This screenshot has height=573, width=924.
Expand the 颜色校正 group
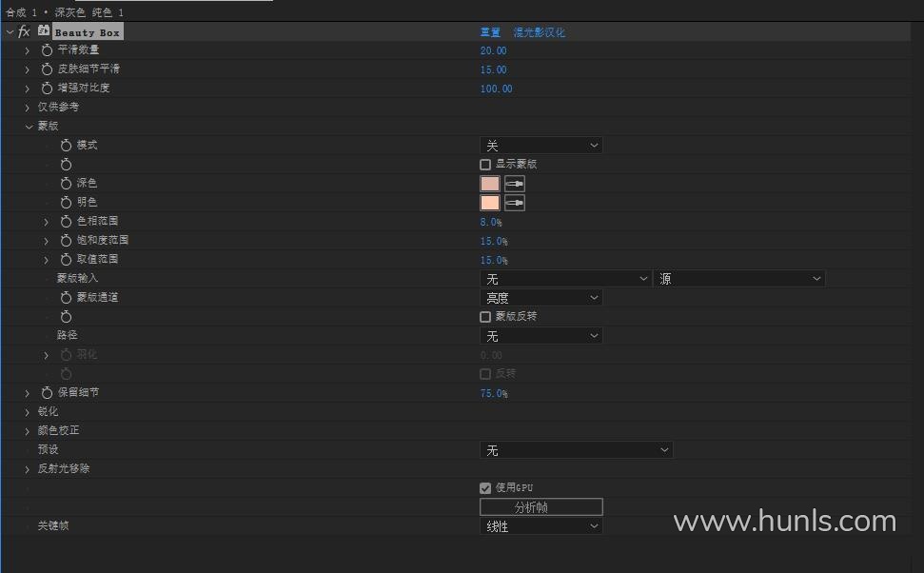(27, 431)
